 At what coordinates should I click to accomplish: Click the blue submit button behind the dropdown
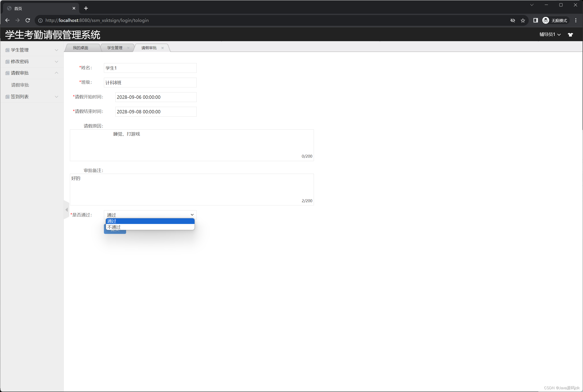click(115, 232)
